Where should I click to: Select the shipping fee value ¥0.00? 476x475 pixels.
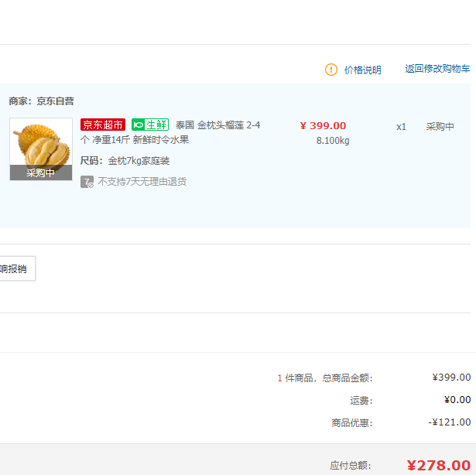click(x=457, y=400)
